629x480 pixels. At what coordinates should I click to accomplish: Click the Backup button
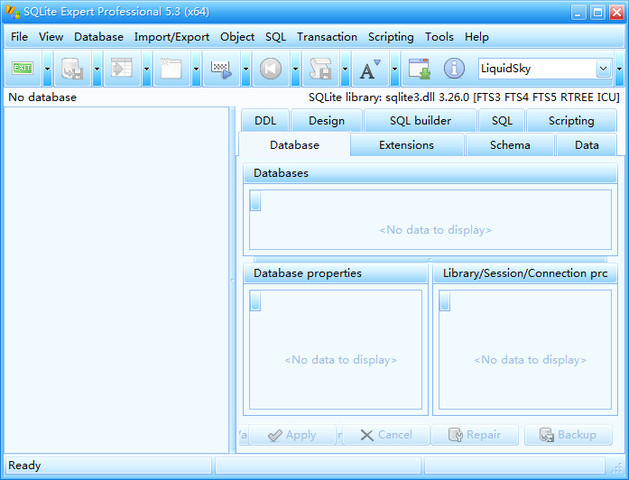[568, 435]
